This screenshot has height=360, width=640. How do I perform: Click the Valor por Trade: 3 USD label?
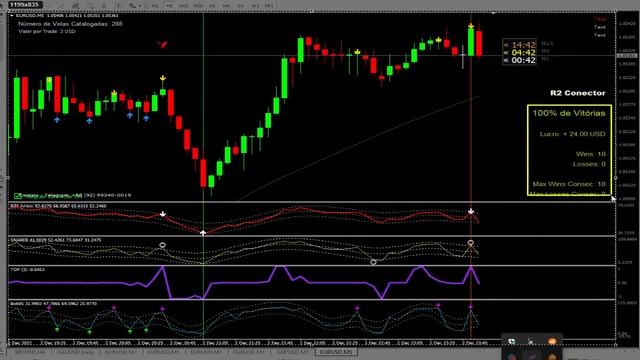click(x=47, y=31)
